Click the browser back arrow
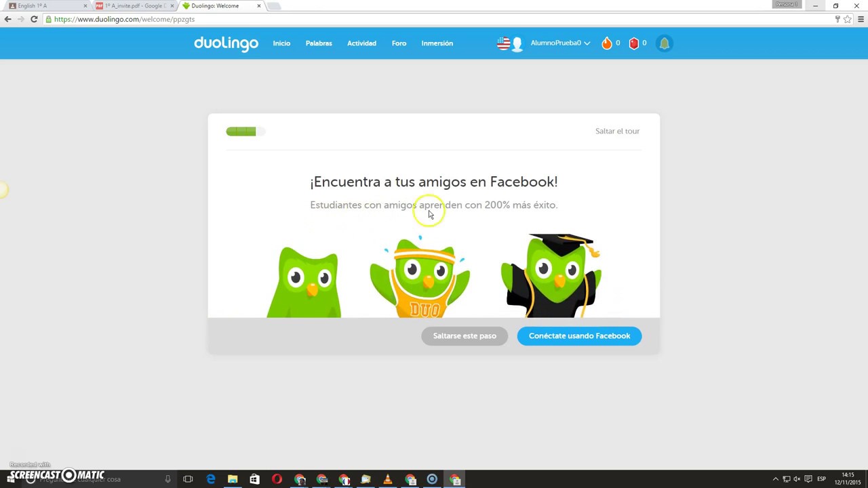 [x=8, y=19]
